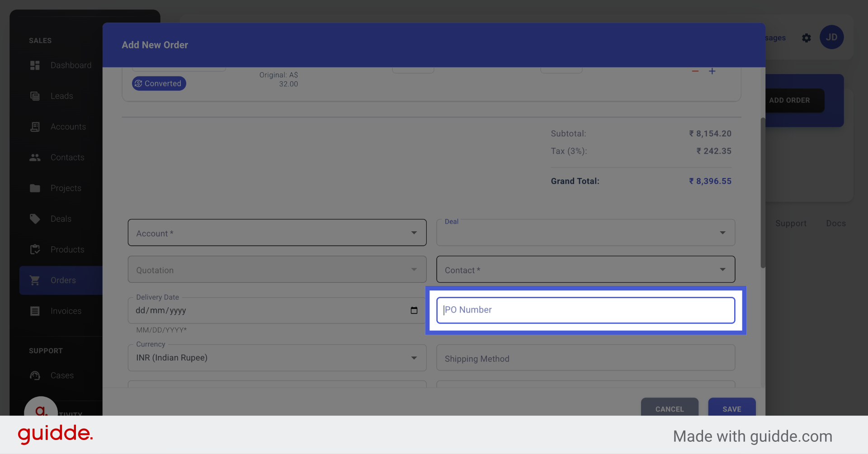Expand the Account dropdown
The image size is (868, 454).
click(413, 233)
